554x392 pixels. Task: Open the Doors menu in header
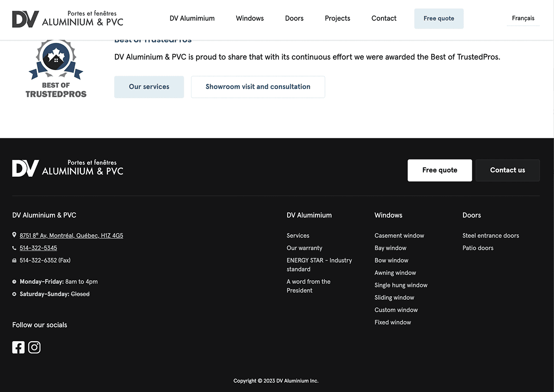[x=294, y=18]
